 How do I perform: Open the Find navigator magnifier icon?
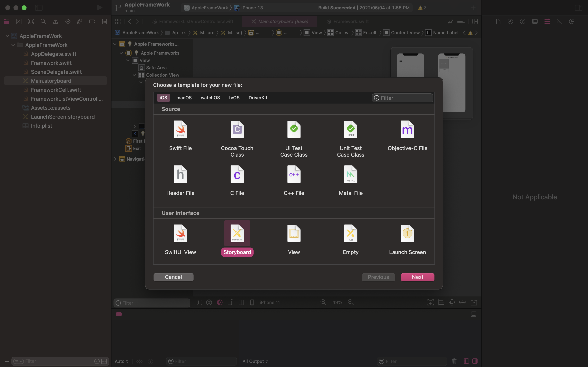click(43, 22)
